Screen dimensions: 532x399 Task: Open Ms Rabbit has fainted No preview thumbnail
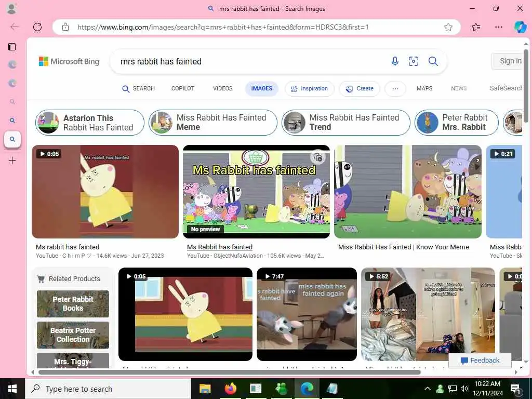[x=256, y=192]
